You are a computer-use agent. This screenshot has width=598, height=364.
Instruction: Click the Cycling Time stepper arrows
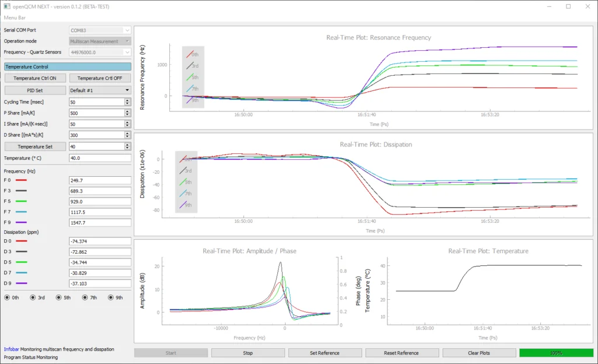point(127,102)
